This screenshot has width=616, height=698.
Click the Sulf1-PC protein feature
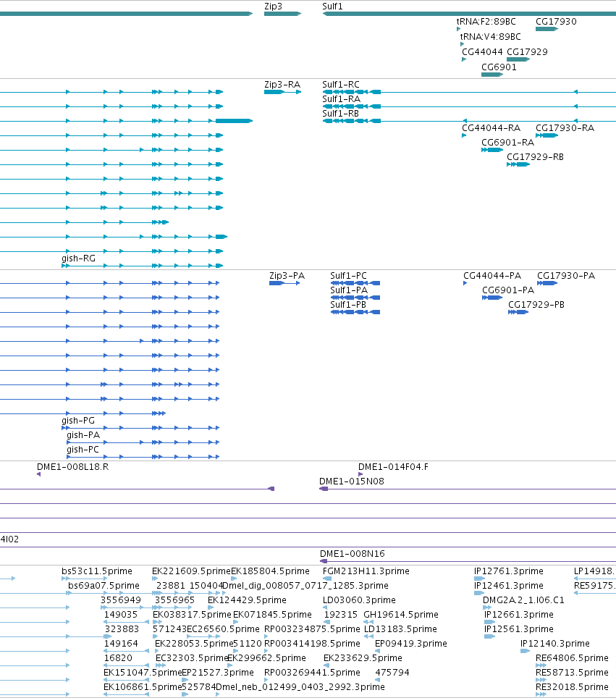tap(355, 283)
